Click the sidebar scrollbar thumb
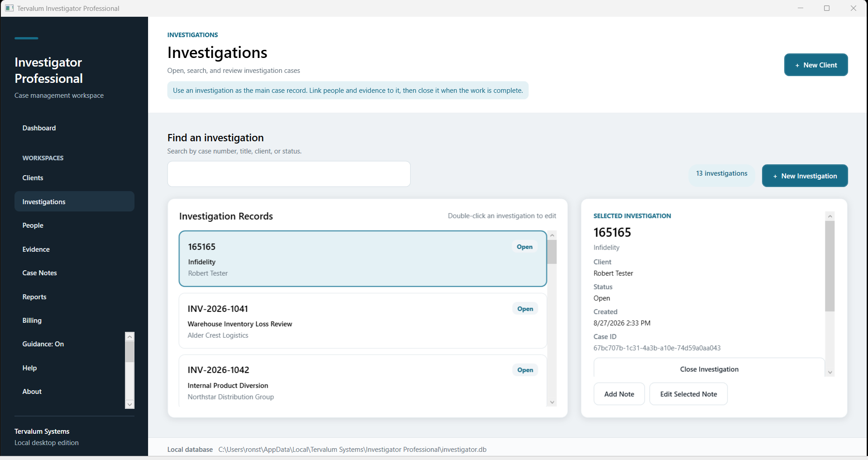Image resolution: width=868 pixels, height=460 pixels. click(x=130, y=352)
